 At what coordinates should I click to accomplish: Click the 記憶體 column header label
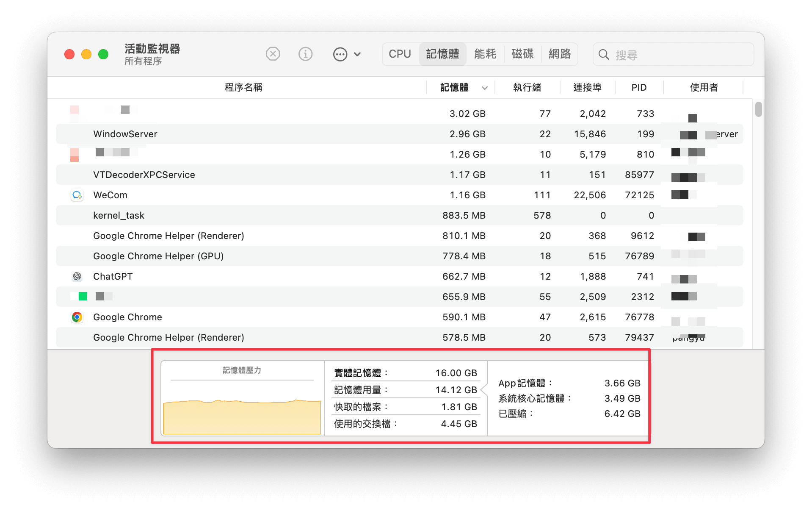tap(454, 87)
